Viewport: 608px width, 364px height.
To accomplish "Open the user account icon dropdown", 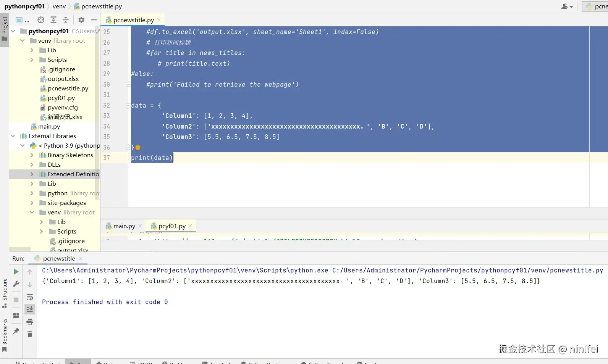I will tap(567, 6).
